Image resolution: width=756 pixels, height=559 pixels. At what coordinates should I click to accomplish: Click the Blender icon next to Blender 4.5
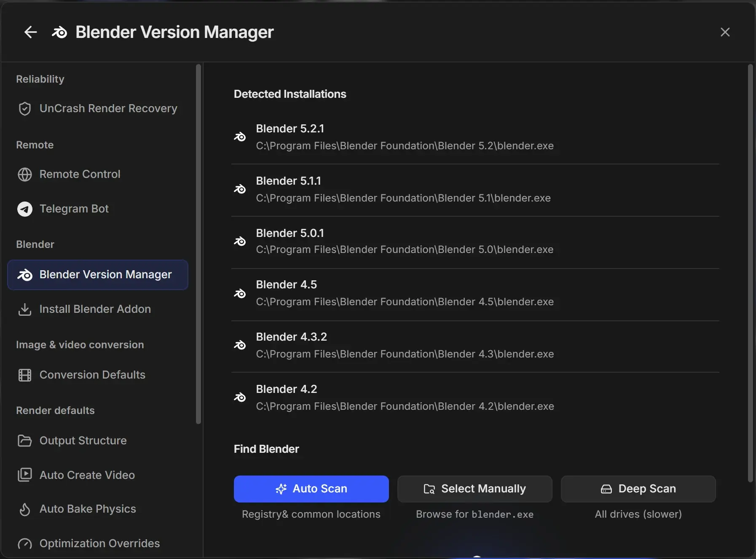point(240,293)
